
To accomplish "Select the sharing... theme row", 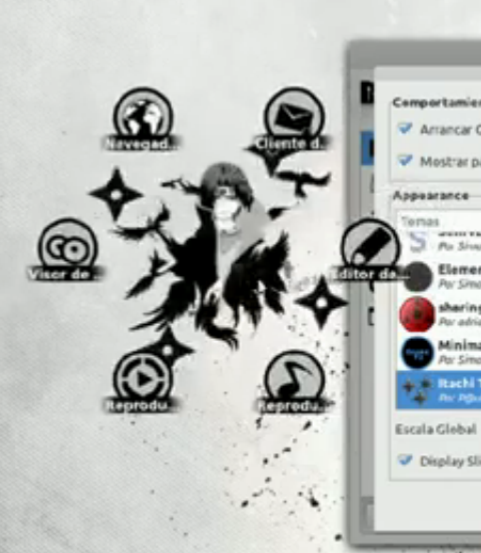I will [x=439, y=314].
